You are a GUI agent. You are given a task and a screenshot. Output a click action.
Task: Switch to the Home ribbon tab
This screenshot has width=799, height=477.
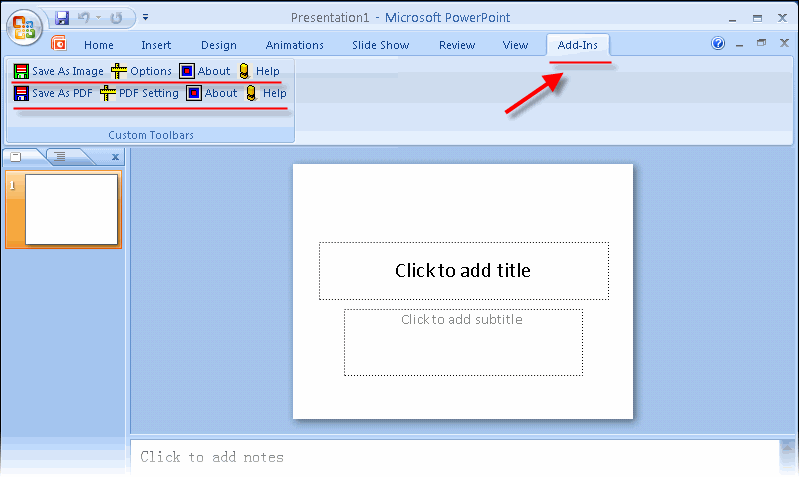99,45
